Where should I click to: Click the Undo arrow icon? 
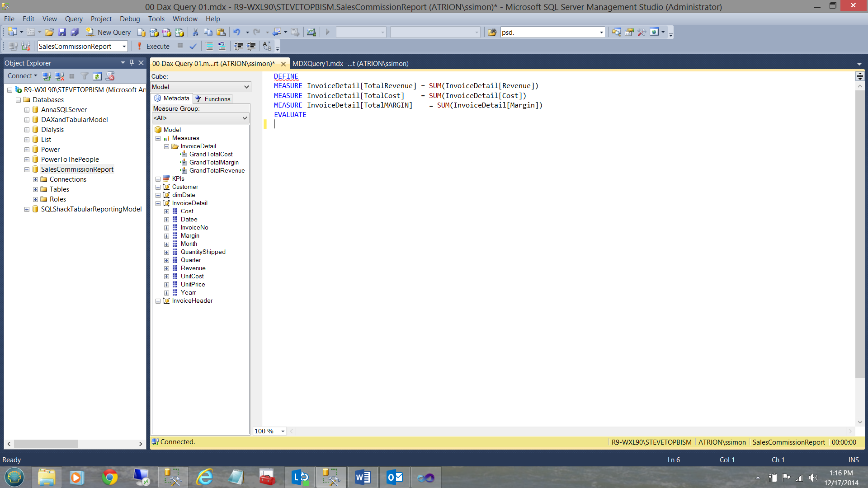point(236,32)
